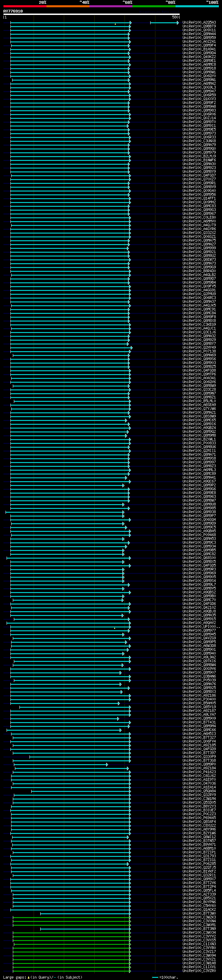This screenshot has width=222, height=980.
Task: Click the orange ~40% identity legend segment
Action: 68,6
